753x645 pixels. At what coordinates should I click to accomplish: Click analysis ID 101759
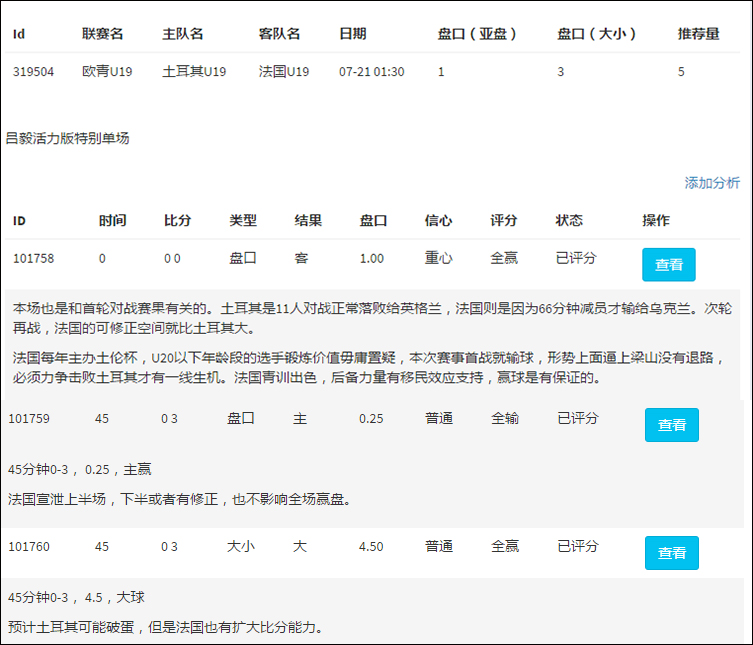point(29,418)
